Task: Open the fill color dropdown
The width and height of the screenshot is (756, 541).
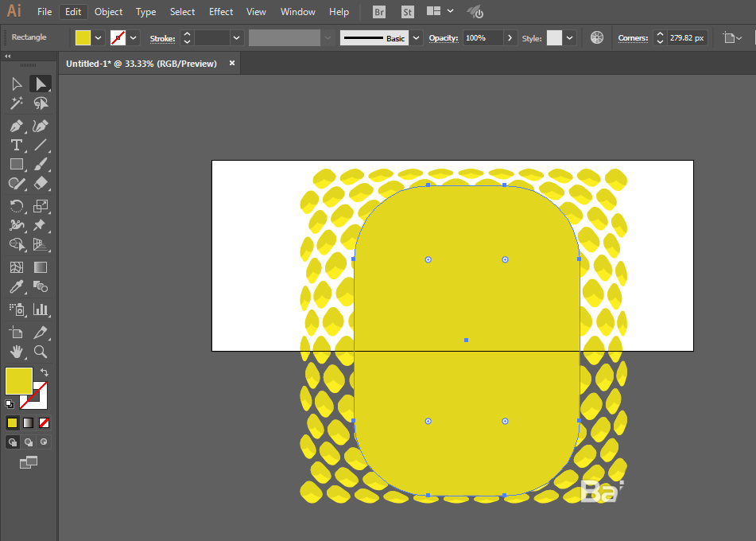Action: [x=98, y=37]
